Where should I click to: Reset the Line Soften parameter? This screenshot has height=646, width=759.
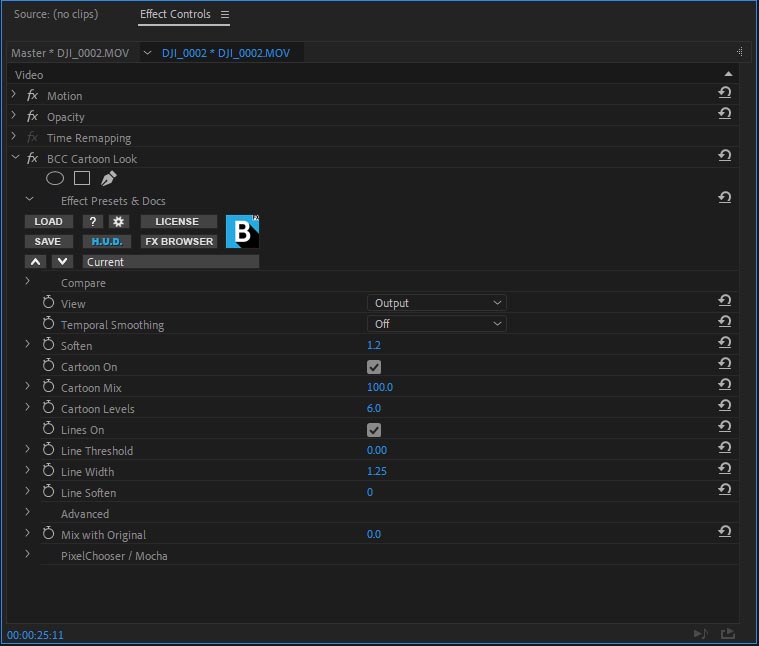724,490
